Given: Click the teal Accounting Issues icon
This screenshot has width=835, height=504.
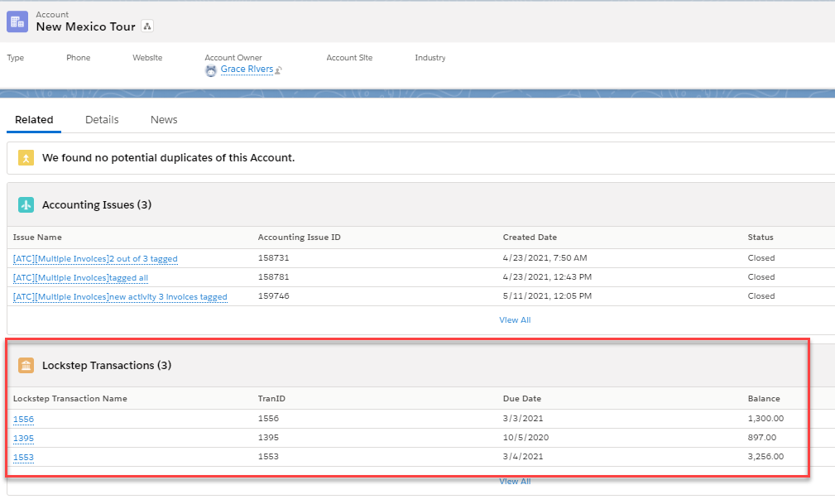Looking at the screenshot, I should coord(26,204).
